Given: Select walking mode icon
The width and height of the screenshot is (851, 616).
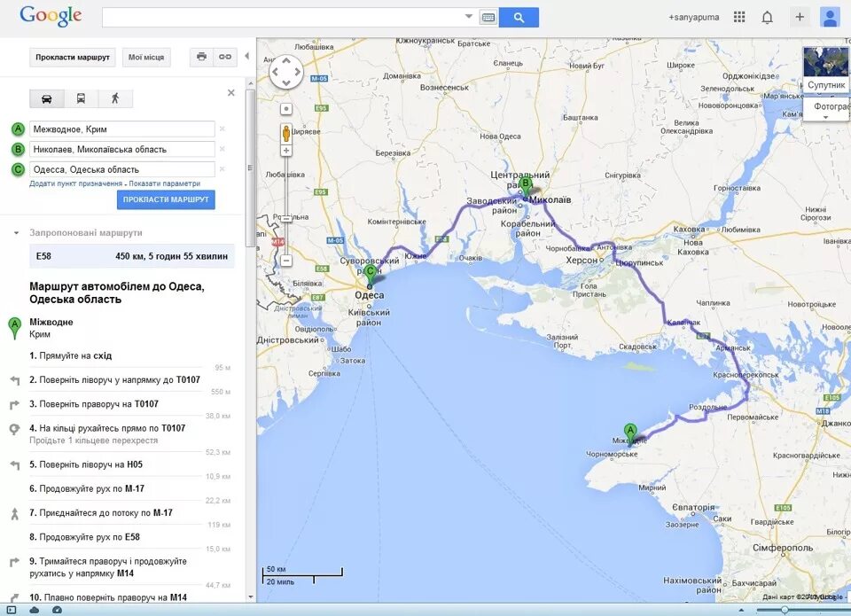Looking at the screenshot, I should [115, 98].
